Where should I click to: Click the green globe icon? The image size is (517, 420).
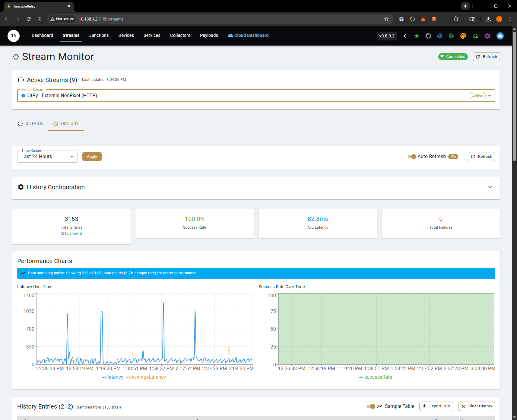(451, 36)
